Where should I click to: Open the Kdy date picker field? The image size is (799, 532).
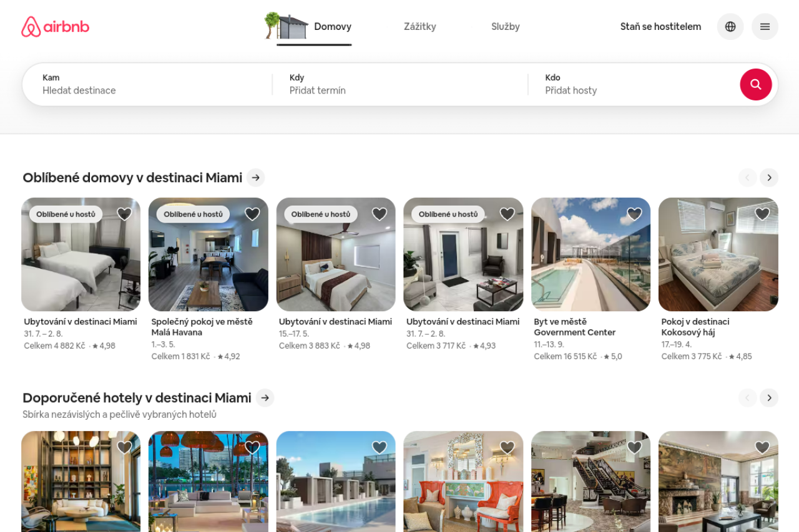[400, 84]
